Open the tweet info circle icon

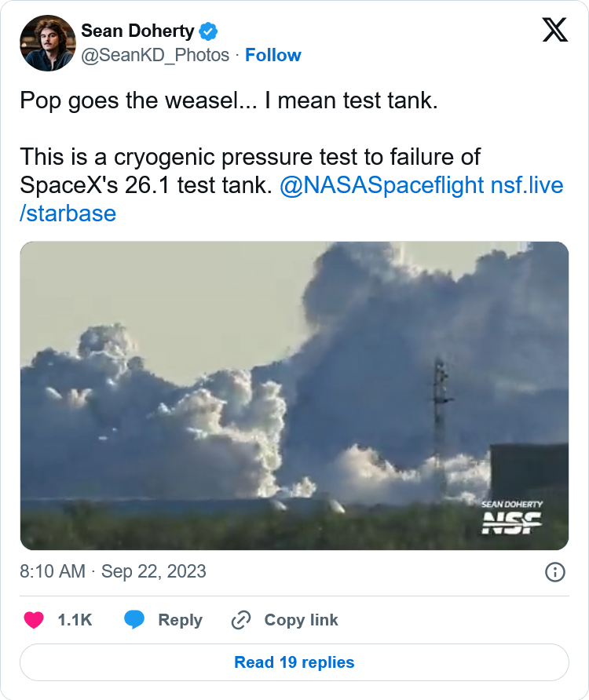[x=555, y=572]
